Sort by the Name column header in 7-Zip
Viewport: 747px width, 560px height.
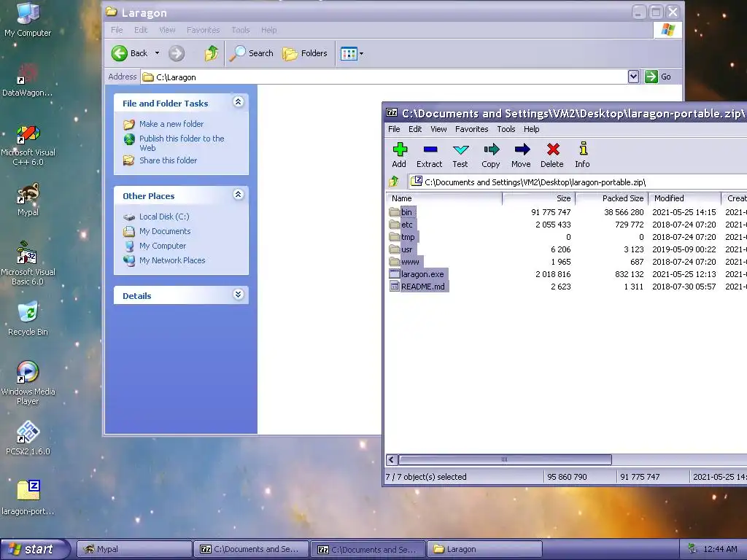pos(444,198)
